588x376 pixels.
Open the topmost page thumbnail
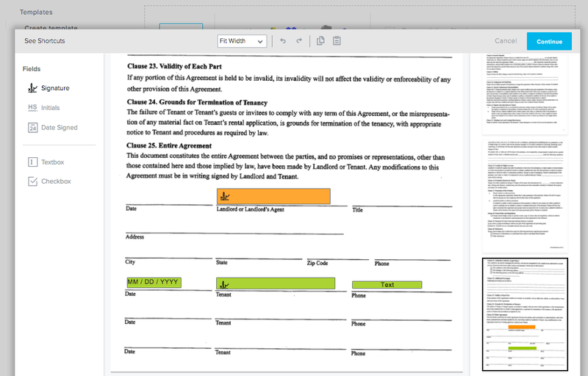pos(525,93)
